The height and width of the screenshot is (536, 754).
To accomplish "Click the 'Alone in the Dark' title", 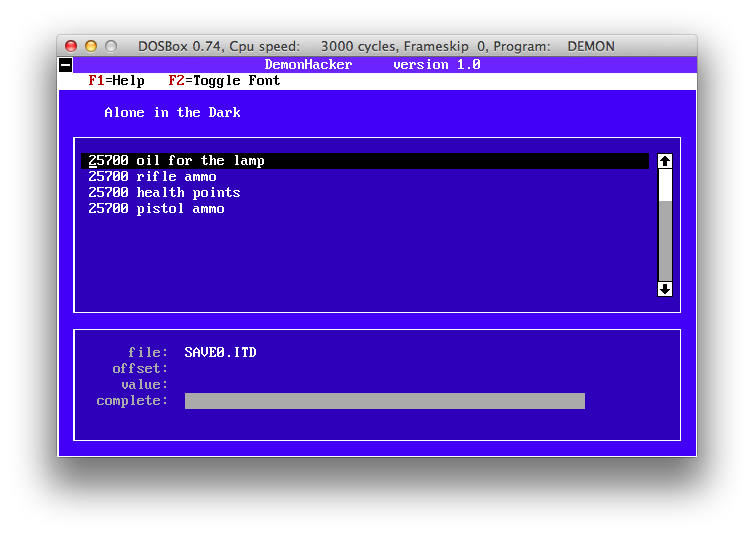I will (x=172, y=112).
